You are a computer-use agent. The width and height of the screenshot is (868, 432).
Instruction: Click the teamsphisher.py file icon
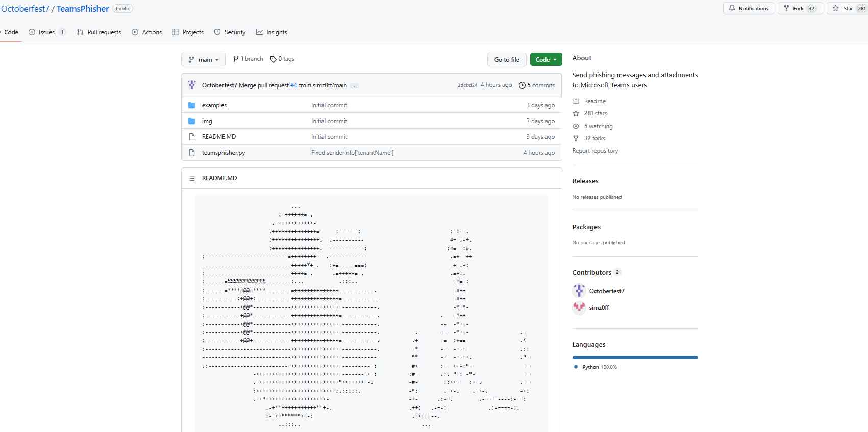click(192, 153)
